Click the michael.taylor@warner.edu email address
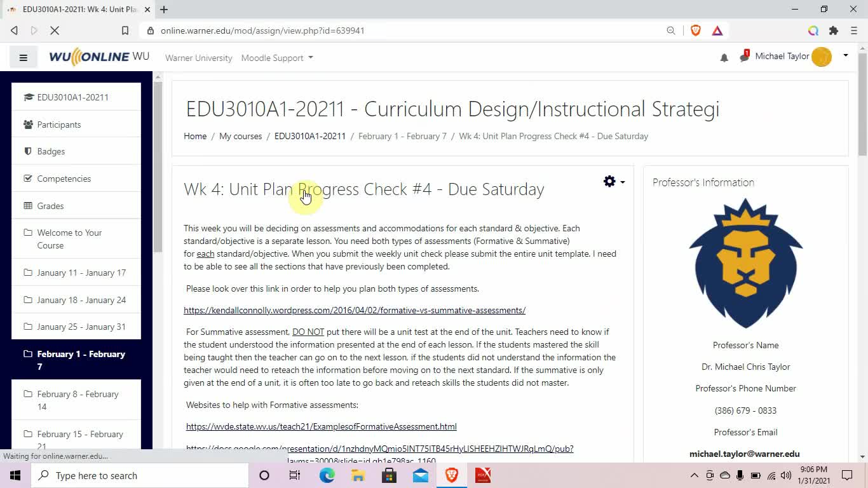Screen dimensions: 868x488 (x=745, y=454)
